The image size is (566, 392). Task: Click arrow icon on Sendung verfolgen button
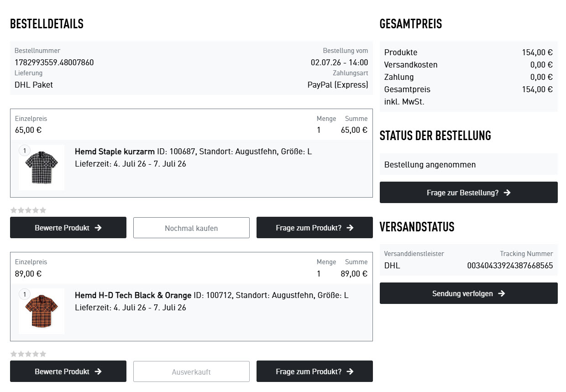click(502, 293)
